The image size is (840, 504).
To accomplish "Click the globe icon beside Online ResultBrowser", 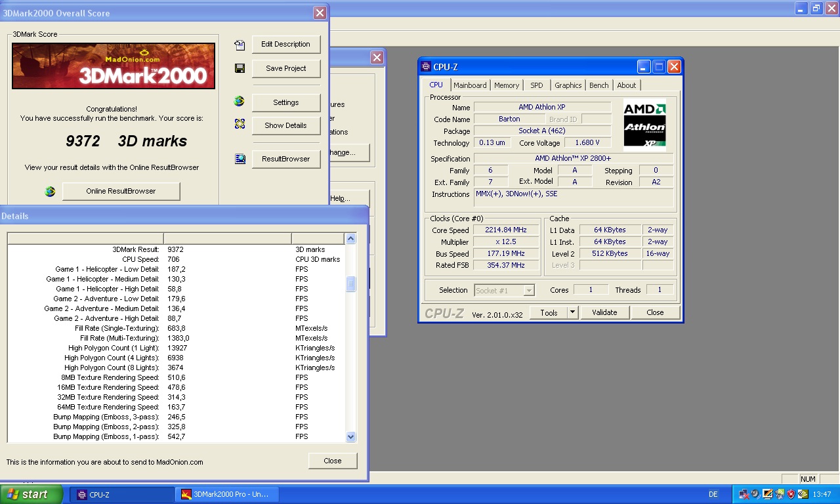I will (50, 192).
